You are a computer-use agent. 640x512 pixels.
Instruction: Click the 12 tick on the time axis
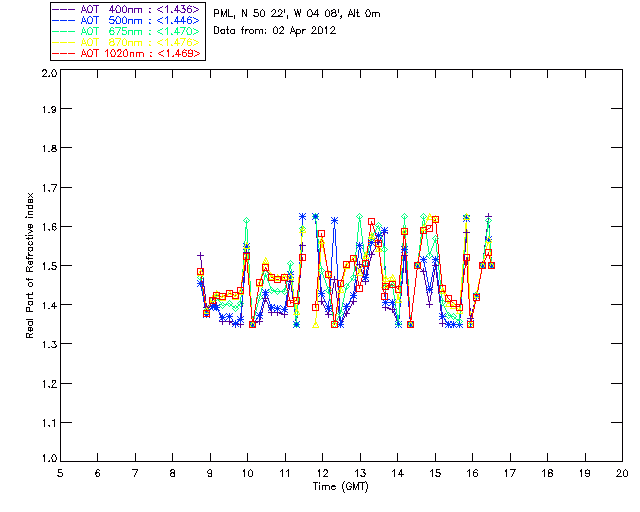[x=322, y=473]
